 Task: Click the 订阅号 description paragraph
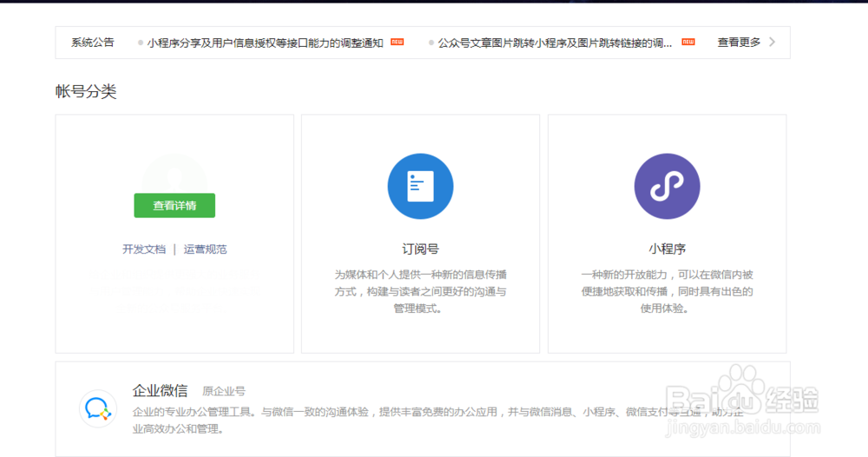420,291
